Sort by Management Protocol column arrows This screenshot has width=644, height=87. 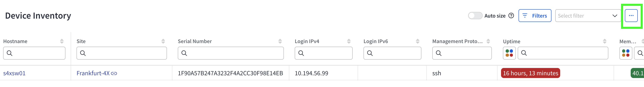coord(488,41)
